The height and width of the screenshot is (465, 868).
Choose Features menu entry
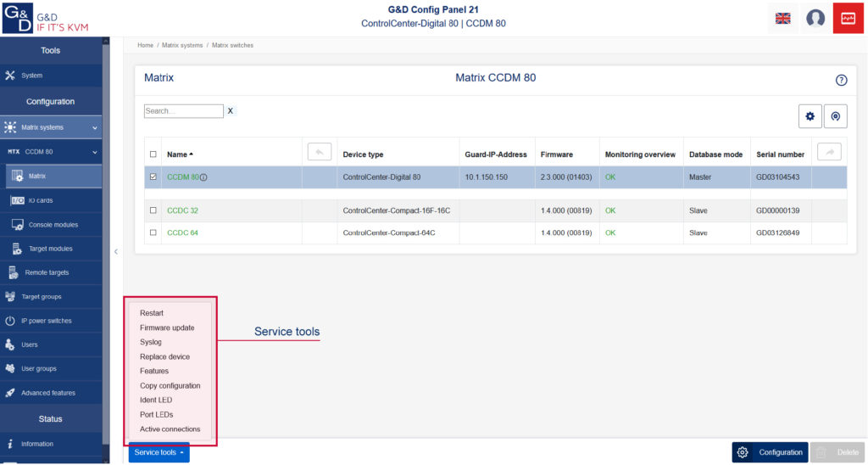(154, 371)
